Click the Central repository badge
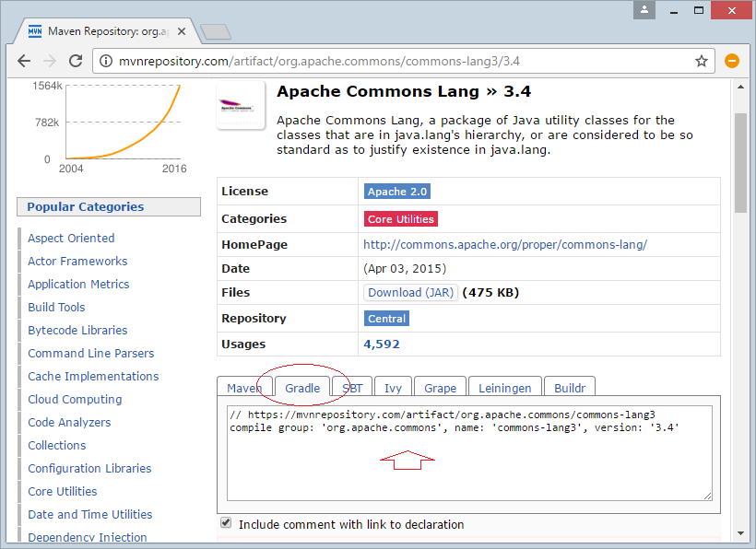This screenshot has height=549, width=756. click(386, 319)
